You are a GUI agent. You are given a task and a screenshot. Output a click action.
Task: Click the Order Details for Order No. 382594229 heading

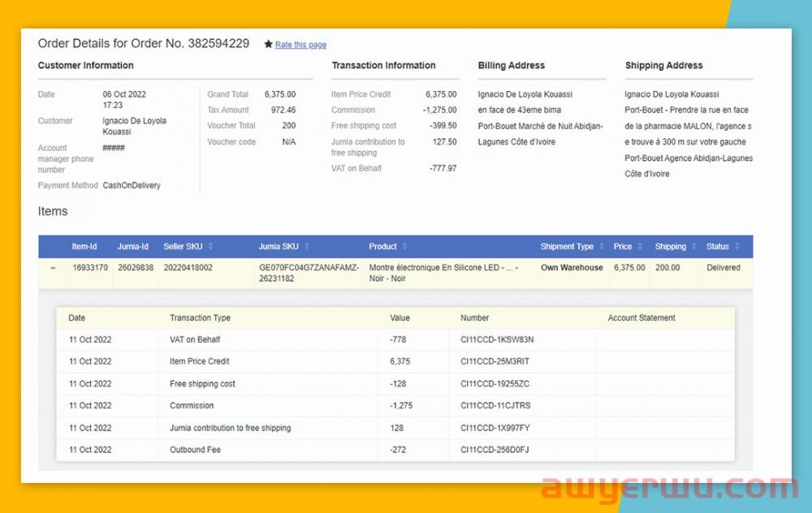[144, 44]
